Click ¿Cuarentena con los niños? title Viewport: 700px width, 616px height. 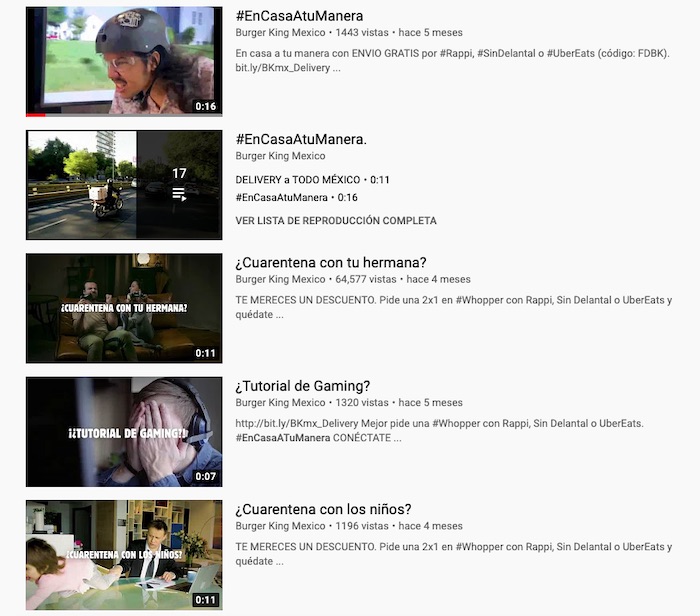(x=323, y=509)
